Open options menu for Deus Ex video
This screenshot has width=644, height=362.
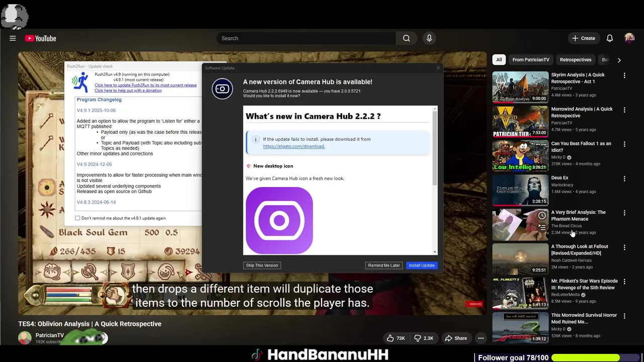[624, 178]
